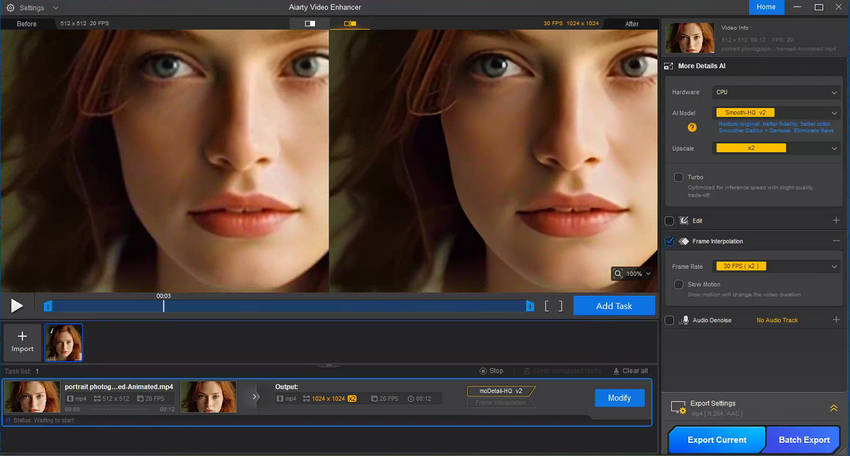Move the trim start handle on the timeline
The height and width of the screenshot is (456, 850).
[48, 306]
